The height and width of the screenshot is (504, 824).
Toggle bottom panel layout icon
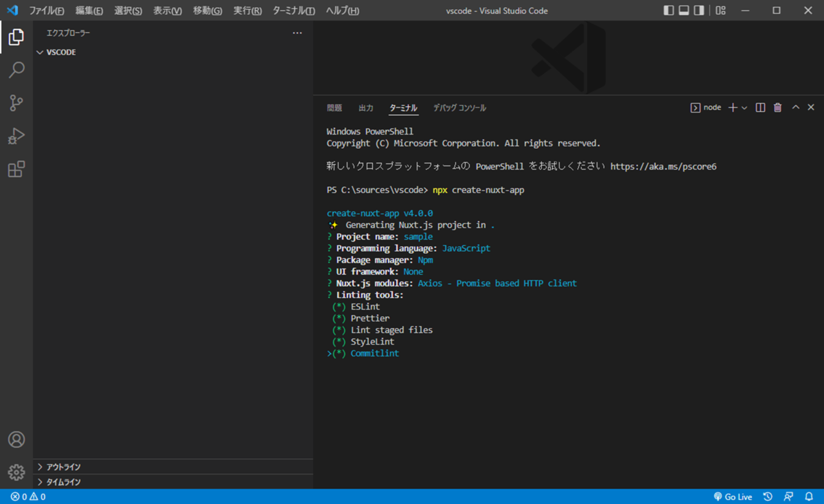click(x=684, y=10)
